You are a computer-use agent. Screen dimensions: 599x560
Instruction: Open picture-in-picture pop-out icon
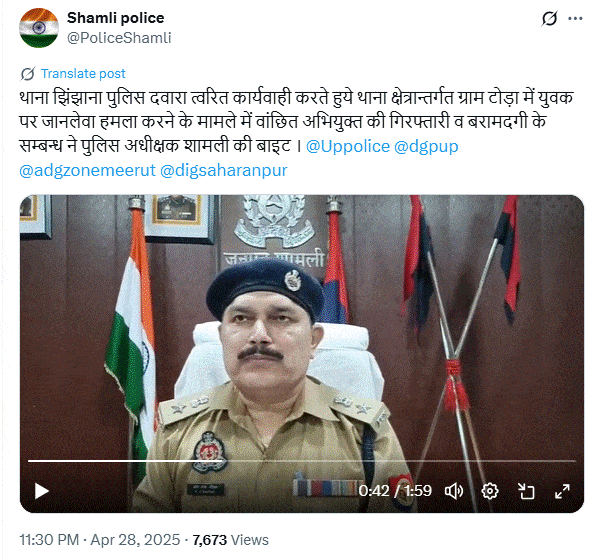[x=526, y=491]
